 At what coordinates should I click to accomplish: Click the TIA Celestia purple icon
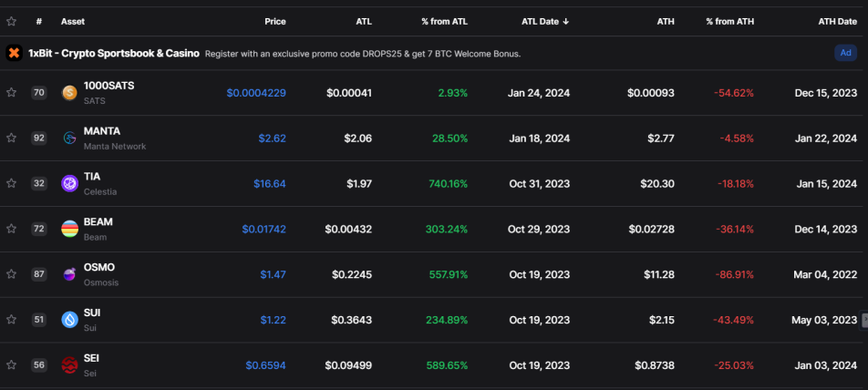69,184
